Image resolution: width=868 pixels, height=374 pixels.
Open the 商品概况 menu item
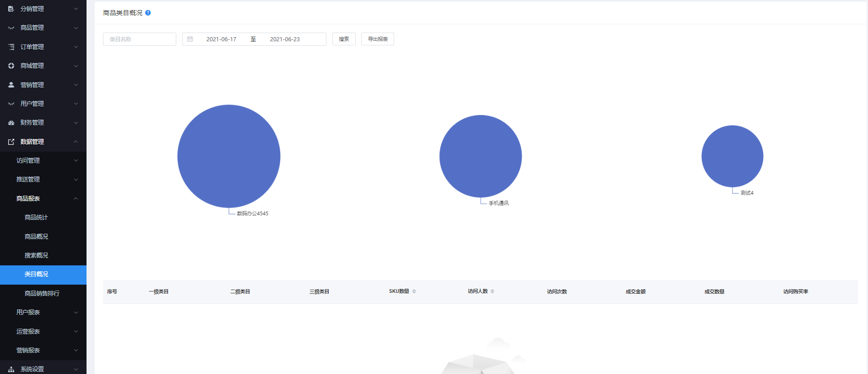36,236
